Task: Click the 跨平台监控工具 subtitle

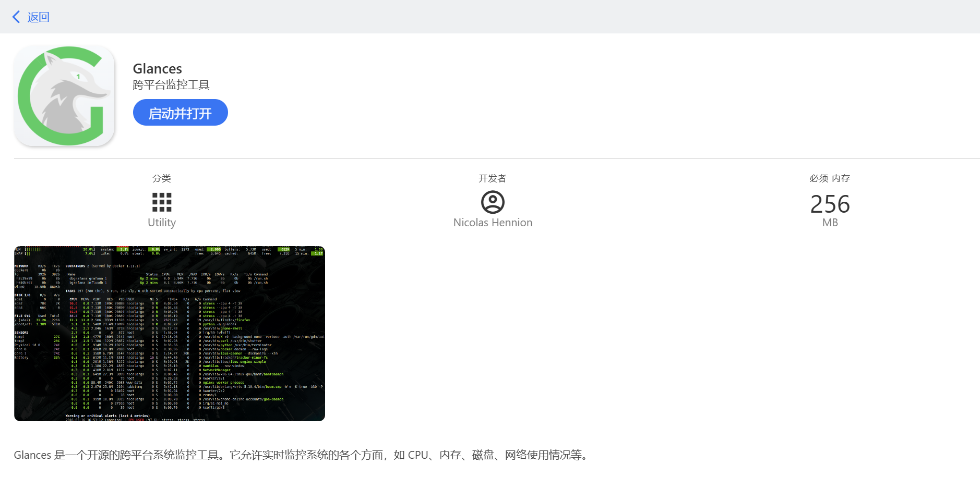Action: point(171,85)
